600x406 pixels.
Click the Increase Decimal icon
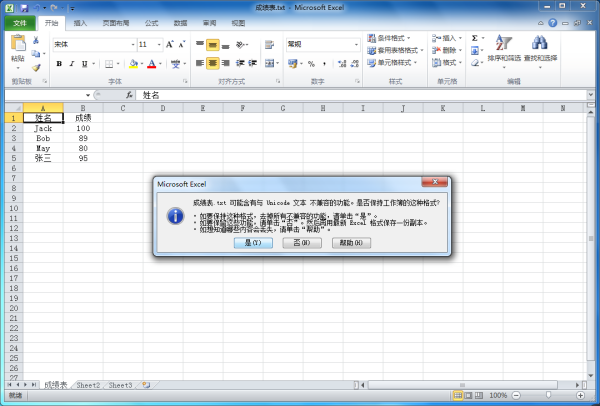pyautogui.click(x=342, y=64)
